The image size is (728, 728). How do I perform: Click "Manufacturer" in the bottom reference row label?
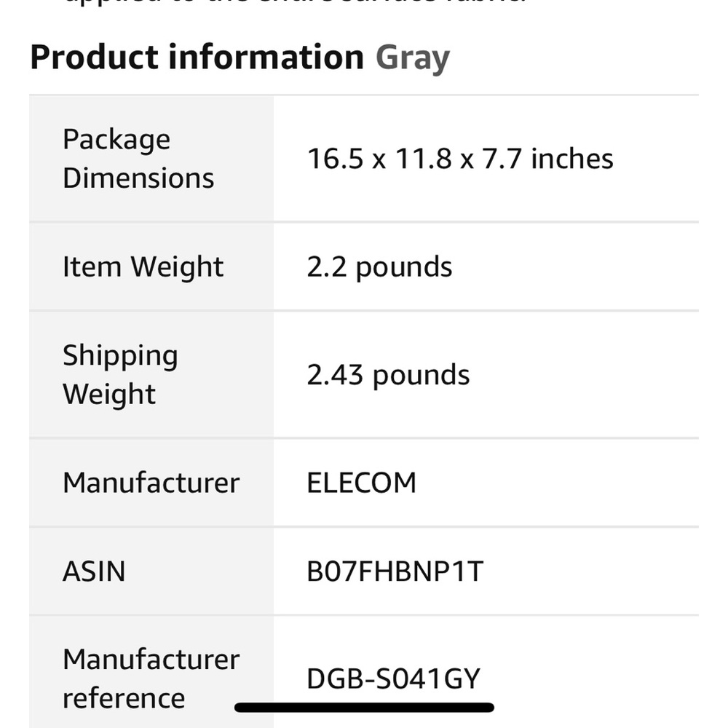coord(151,660)
